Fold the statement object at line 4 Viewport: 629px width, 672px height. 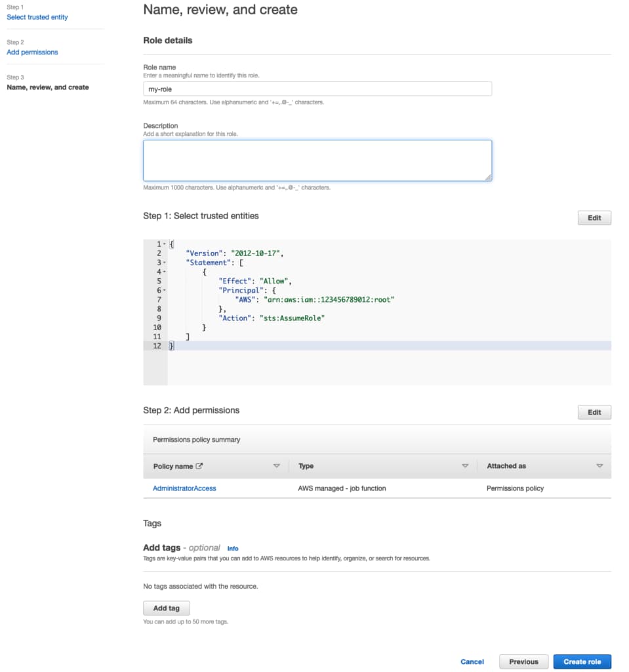coord(164,272)
